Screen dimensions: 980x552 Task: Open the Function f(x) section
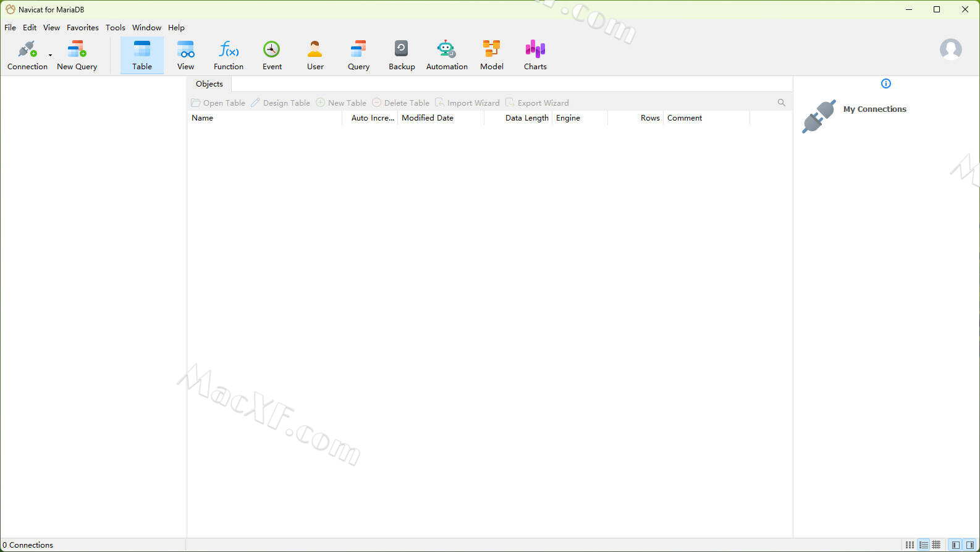pyautogui.click(x=229, y=49)
